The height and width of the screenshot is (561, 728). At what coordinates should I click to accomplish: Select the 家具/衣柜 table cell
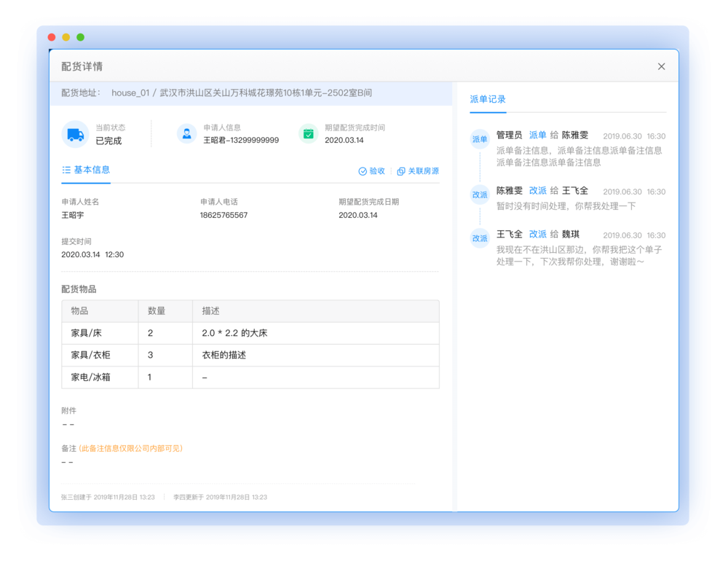100,355
